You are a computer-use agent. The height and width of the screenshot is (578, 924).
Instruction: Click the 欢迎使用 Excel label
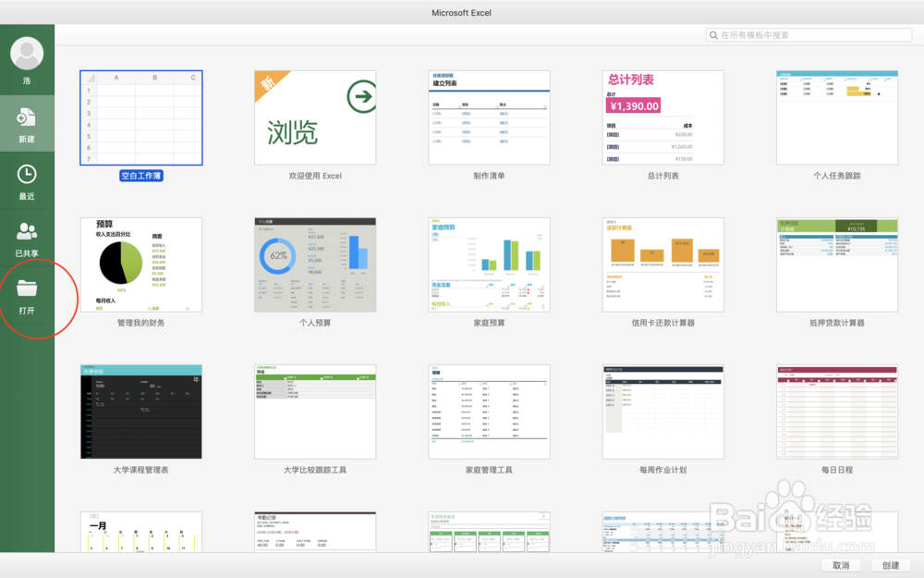point(315,176)
